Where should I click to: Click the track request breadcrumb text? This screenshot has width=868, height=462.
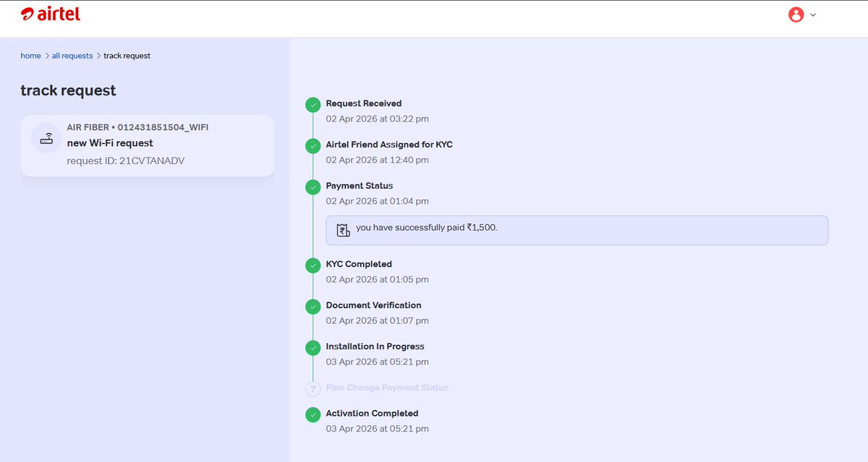click(x=127, y=56)
